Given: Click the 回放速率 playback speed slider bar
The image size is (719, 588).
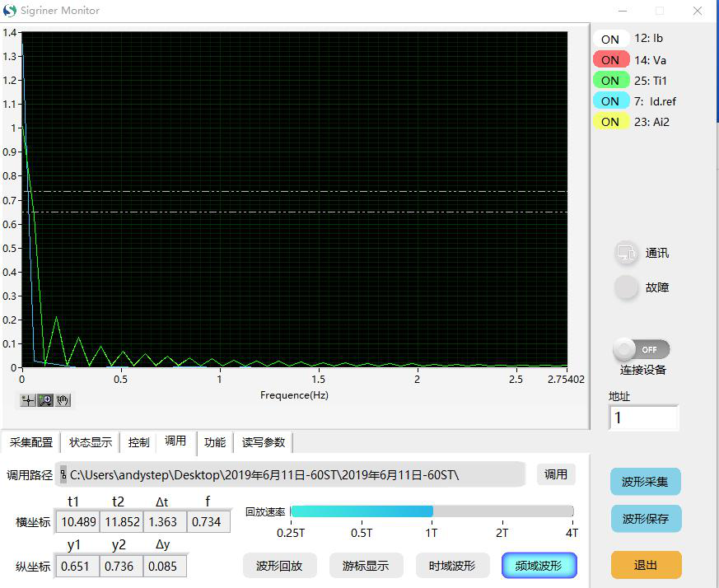Looking at the screenshot, I should tap(432, 511).
